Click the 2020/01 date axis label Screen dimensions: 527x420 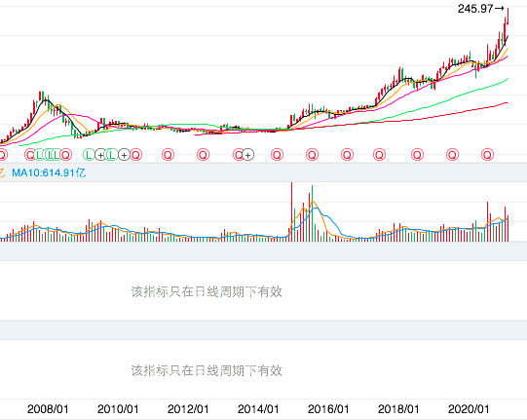pyautogui.click(x=469, y=409)
